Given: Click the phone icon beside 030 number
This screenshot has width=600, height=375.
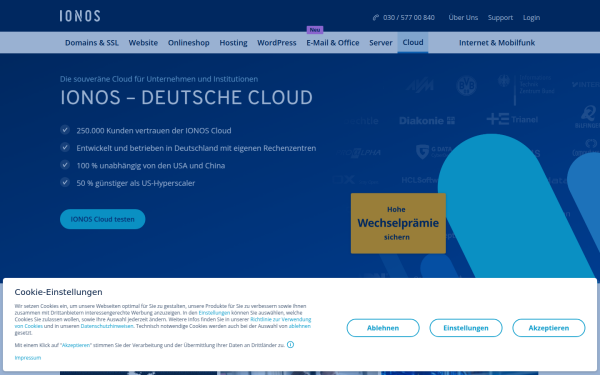Looking at the screenshot, I should [x=376, y=18].
